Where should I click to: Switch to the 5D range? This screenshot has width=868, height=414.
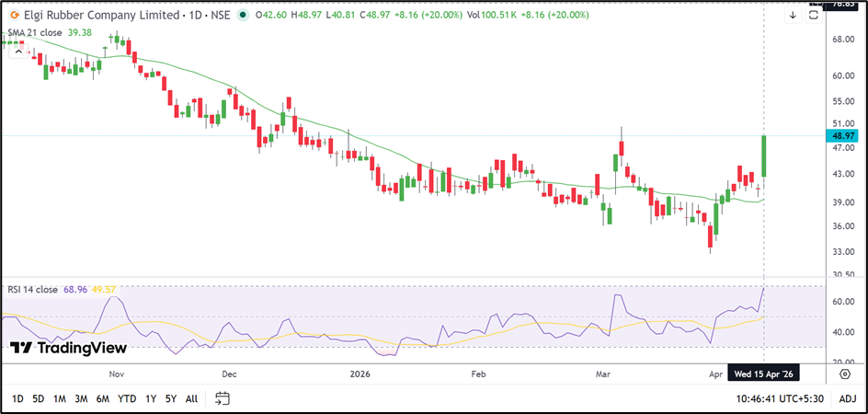[38, 398]
